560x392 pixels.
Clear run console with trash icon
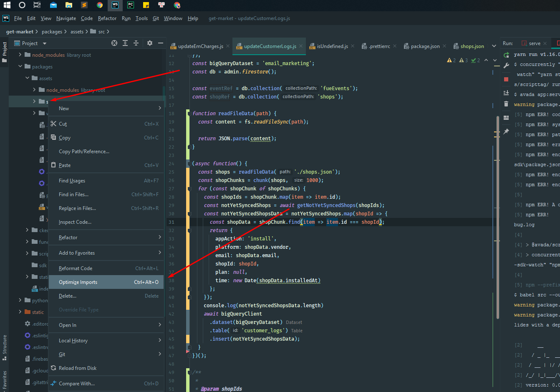(x=506, y=104)
